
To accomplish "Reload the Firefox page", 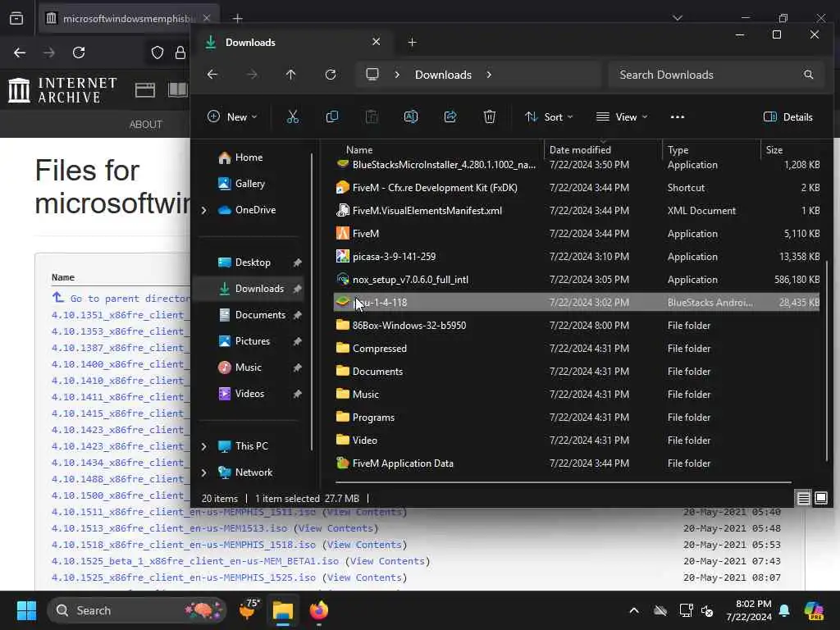I will tap(79, 52).
